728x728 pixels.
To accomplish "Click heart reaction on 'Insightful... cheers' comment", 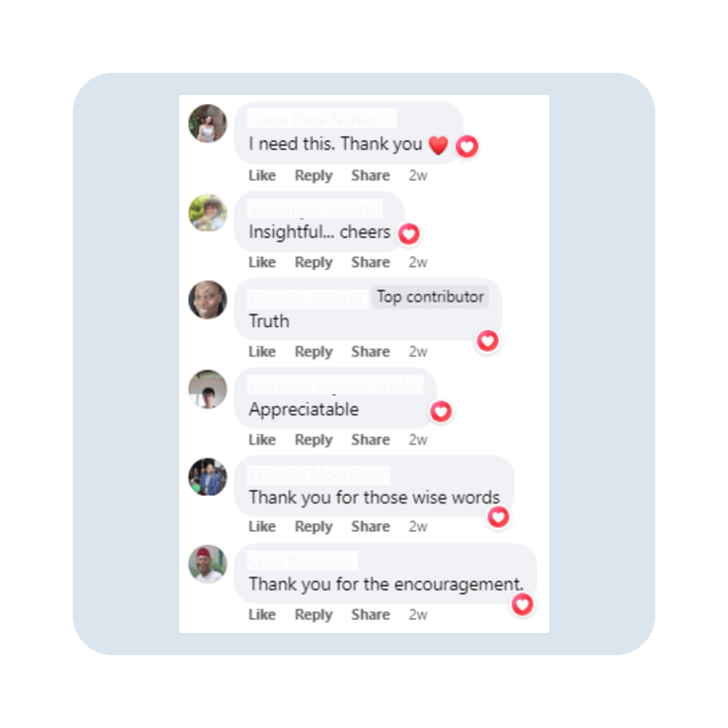I will 409,233.
